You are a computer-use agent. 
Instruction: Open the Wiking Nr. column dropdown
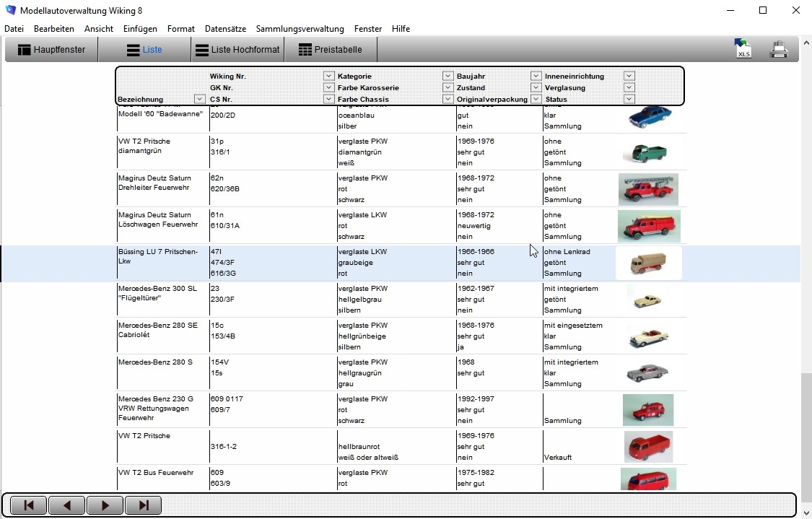[x=328, y=76]
